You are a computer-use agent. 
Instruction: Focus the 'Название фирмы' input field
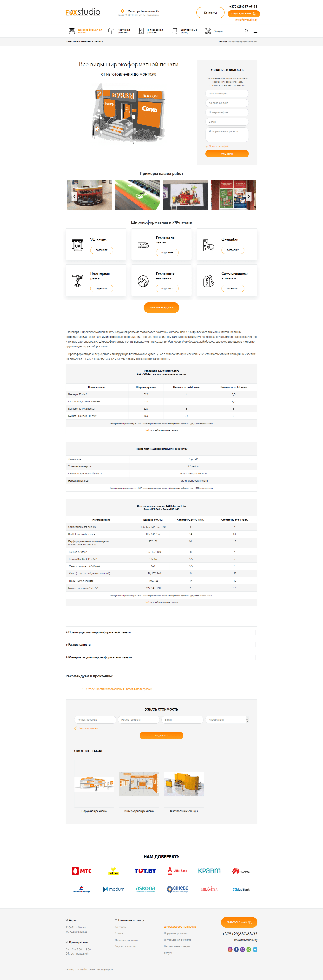(x=227, y=94)
